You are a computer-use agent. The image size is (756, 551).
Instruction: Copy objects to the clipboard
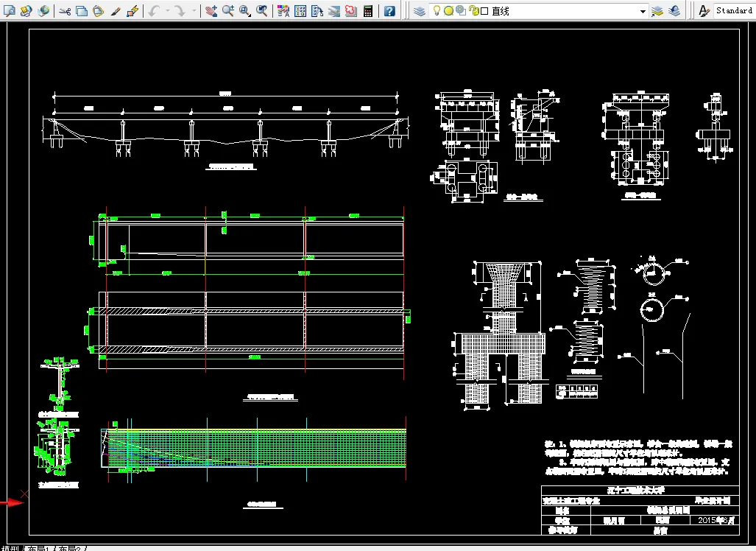[x=82, y=10]
